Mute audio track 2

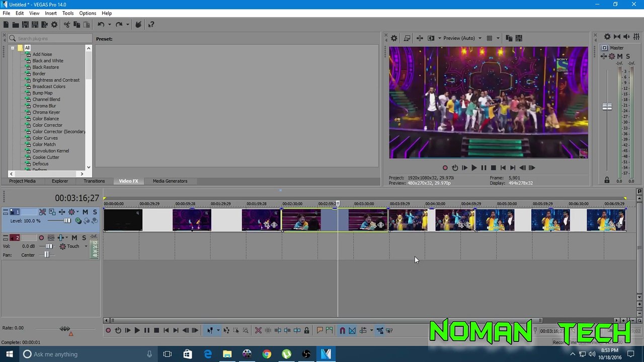(74, 238)
